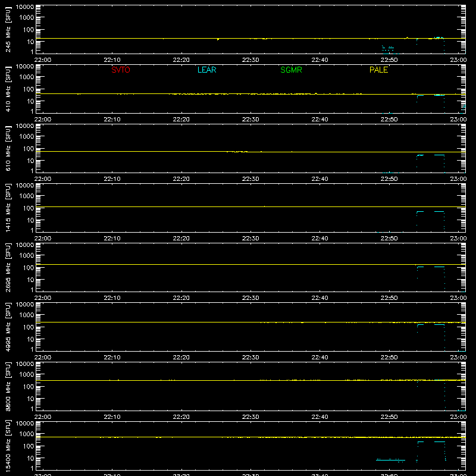Image resolution: width=476 pixels, height=476 pixels.
Task: Click 22:30 time label of 245 MHz panel
Action: (250, 60)
